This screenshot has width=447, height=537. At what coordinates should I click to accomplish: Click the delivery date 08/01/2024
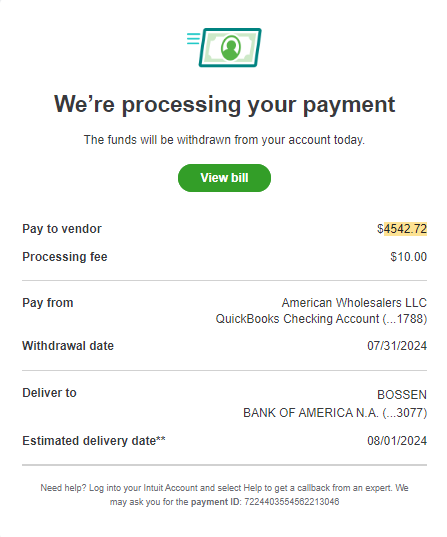point(397,441)
